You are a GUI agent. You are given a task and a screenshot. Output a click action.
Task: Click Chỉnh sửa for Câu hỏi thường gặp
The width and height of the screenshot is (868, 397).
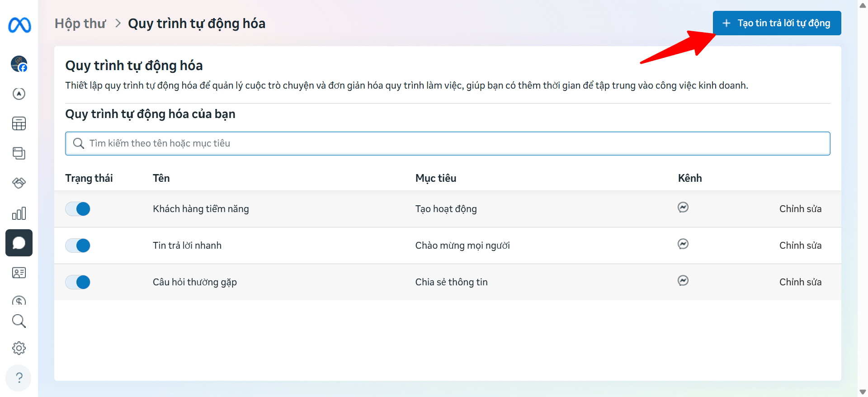coord(800,282)
